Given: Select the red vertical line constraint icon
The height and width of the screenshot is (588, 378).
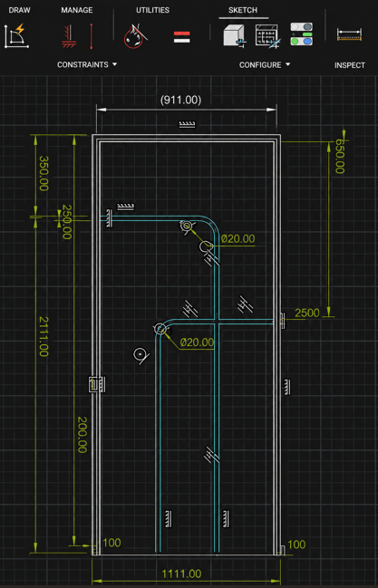Looking at the screenshot, I should (x=92, y=36).
